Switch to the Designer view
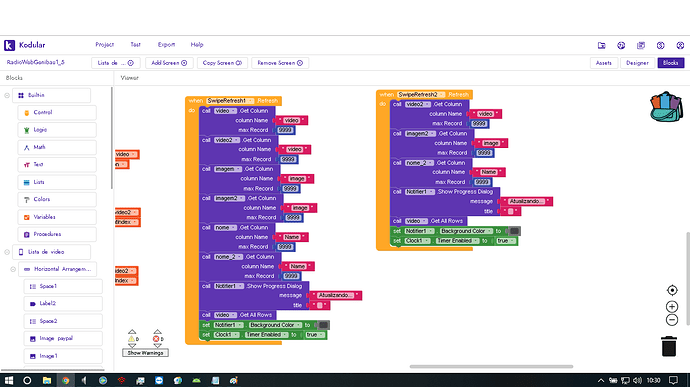690x387 pixels. (637, 63)
